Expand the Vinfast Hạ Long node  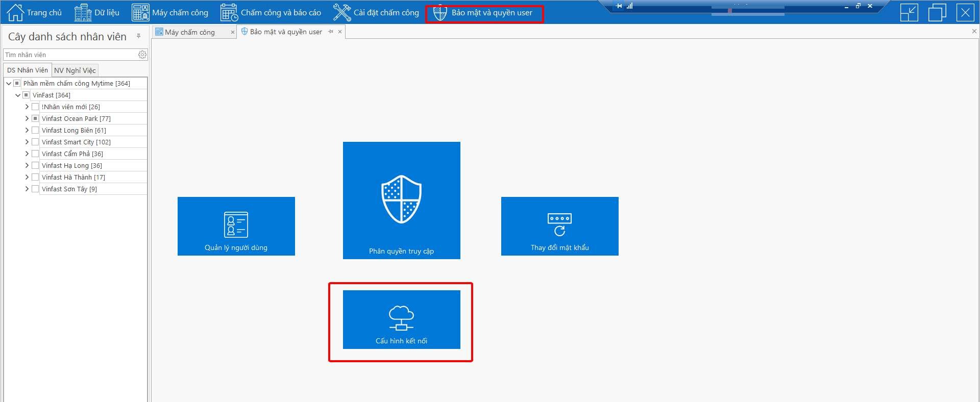coord(27,166)
